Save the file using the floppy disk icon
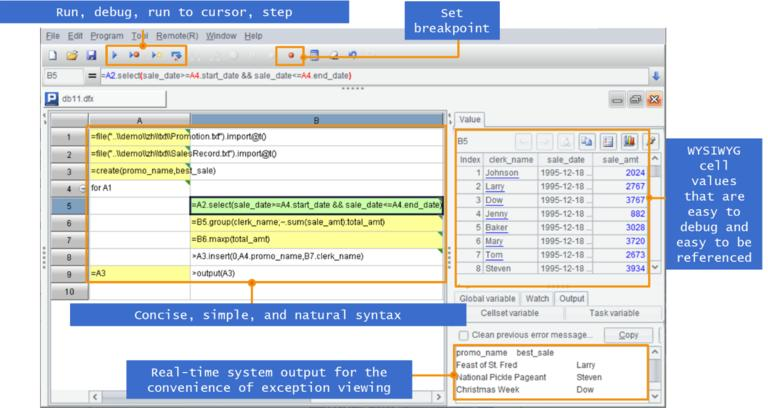The width and height of the screenshot is (768, 408). coord(90,56)
